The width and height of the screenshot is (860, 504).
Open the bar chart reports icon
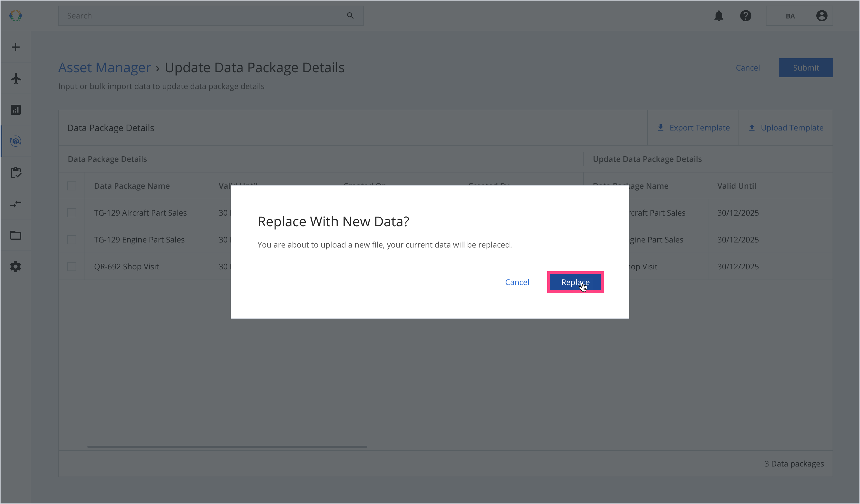click(16, 110)
